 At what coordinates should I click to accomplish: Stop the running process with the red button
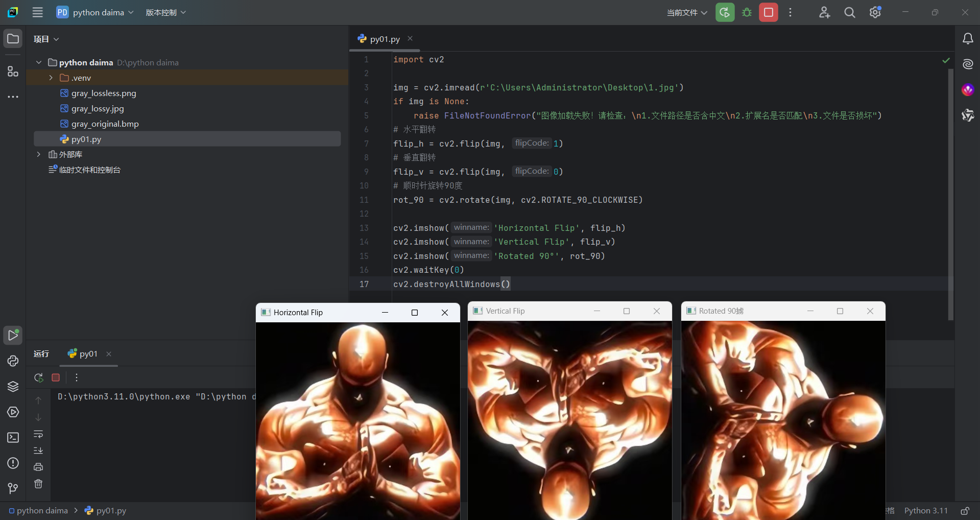click(x=769, y=12)
